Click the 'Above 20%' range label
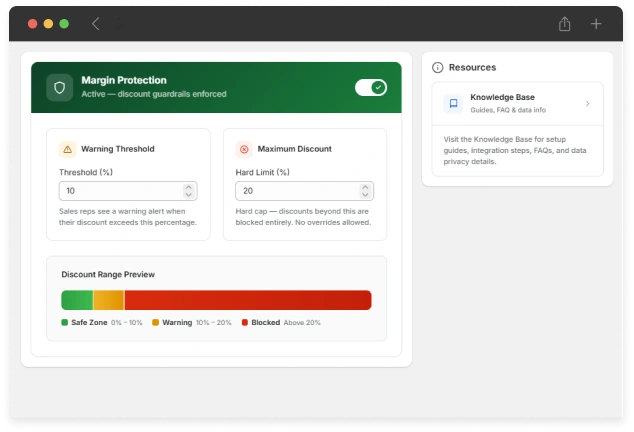Viewport: 634px width, 432px height. click(302, 323)
